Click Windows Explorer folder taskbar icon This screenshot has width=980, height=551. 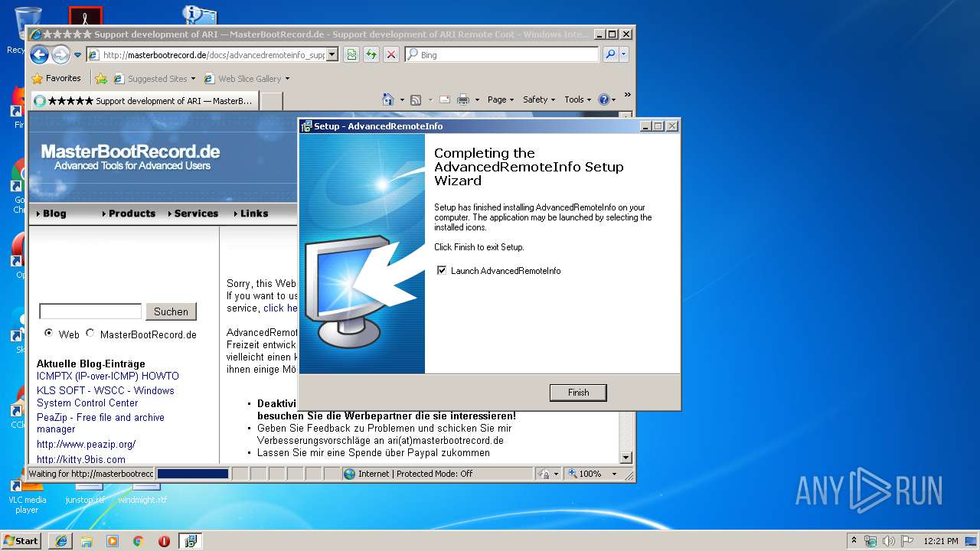pyautogui.click(x=87, y=541)
